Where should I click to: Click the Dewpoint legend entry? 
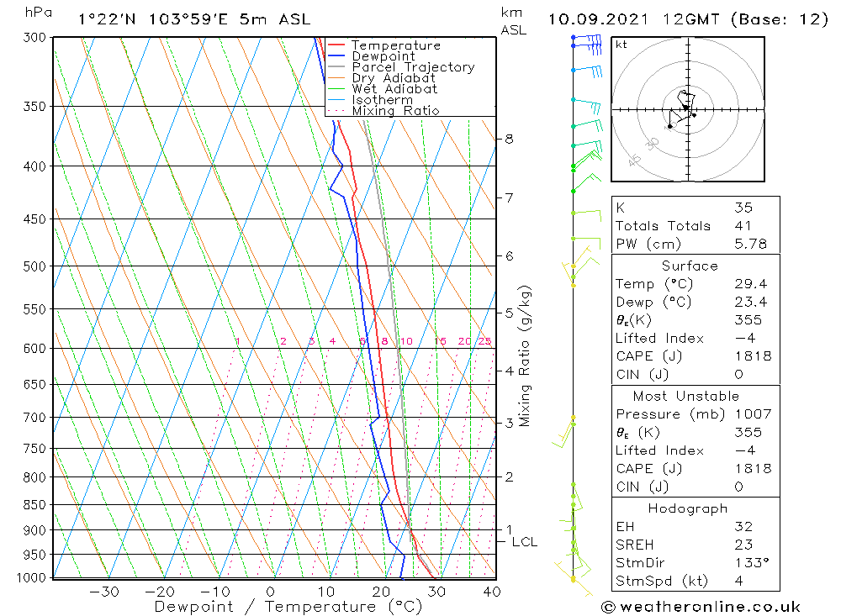371,56
